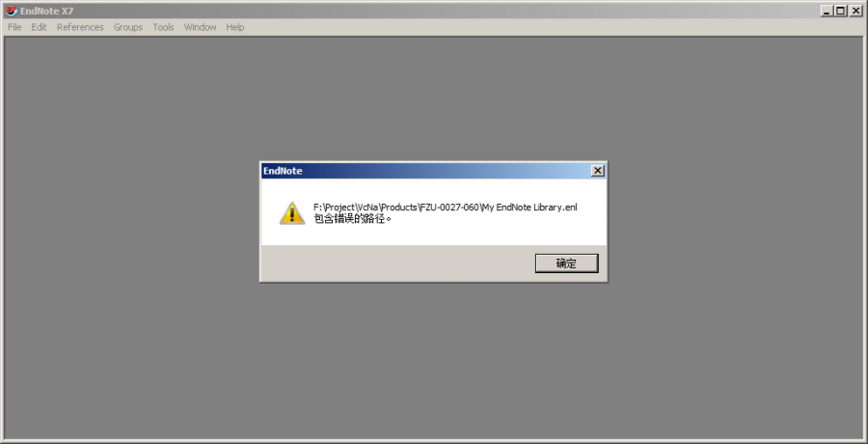Open the References menu
Image resolution: width=868 pixels, height=444 pixels.
click(80, 27)
